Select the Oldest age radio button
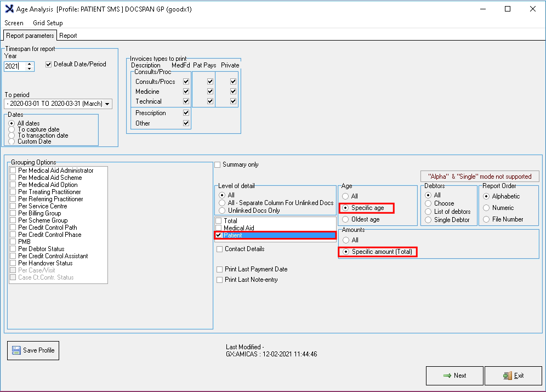 [x=345, y=219]
